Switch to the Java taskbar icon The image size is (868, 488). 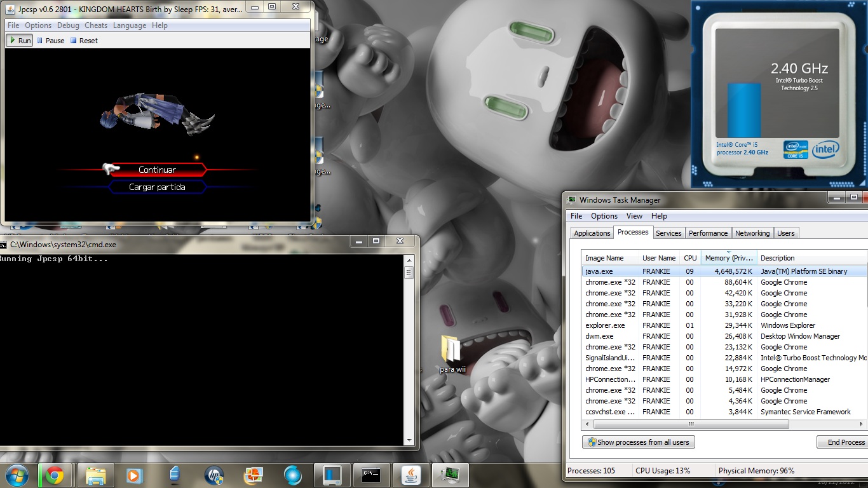tap(412, 475)
